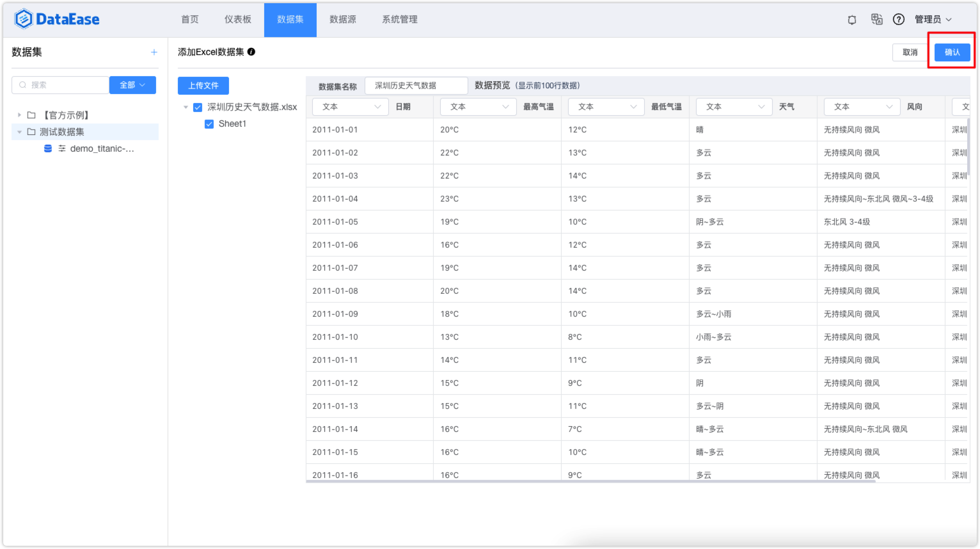Go to the 仪表板 tab
The width and height of the screenshot is (980, 549).
(x=237, y=20)
